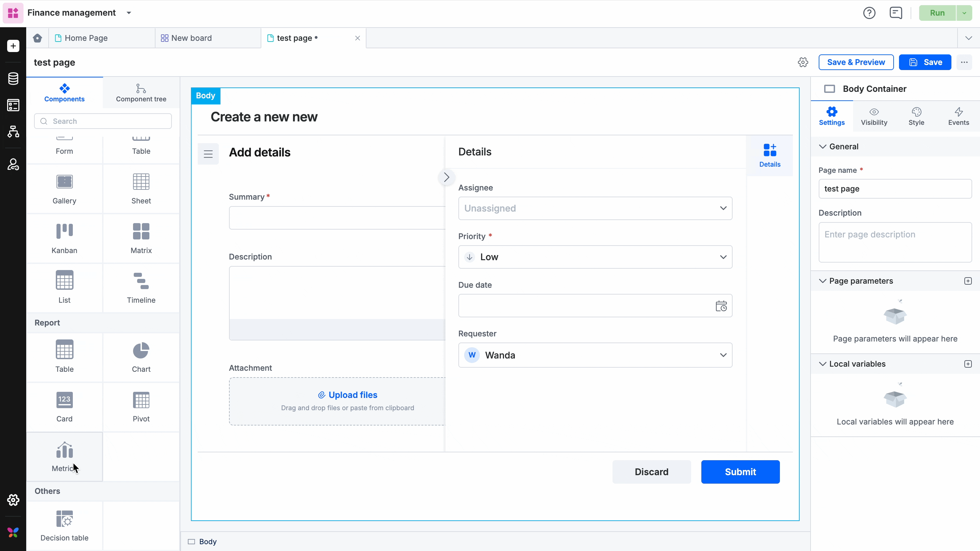Collapse the Details side panel arrow
This screenshot has width=980, height=551.
(x=447, y=177)
